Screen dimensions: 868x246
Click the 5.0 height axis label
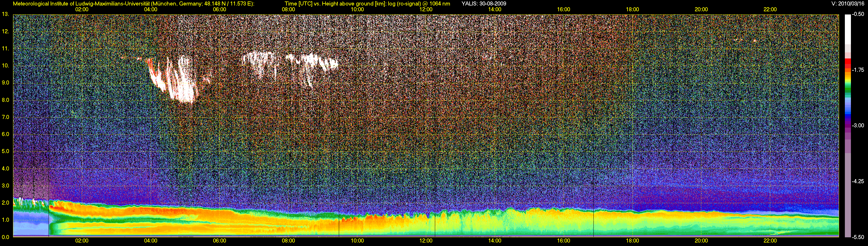click(x=5, y=151)
